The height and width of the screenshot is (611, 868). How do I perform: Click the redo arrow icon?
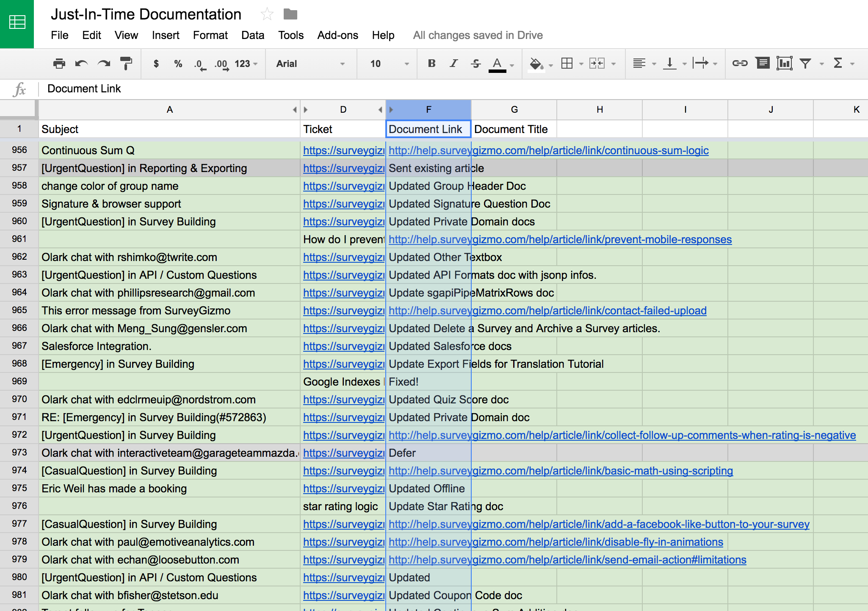(104, 64)
